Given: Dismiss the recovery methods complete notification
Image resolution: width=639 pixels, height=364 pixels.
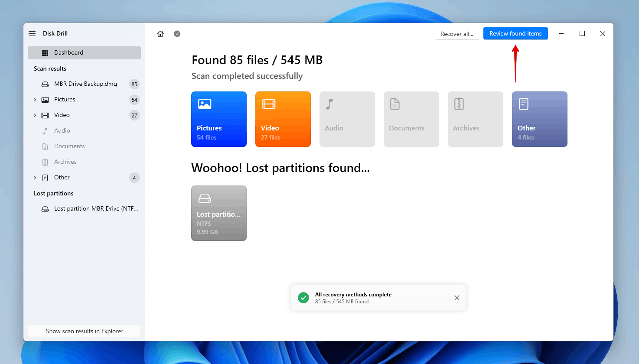Looking at the screenshot, I should [x=457, y=298].
